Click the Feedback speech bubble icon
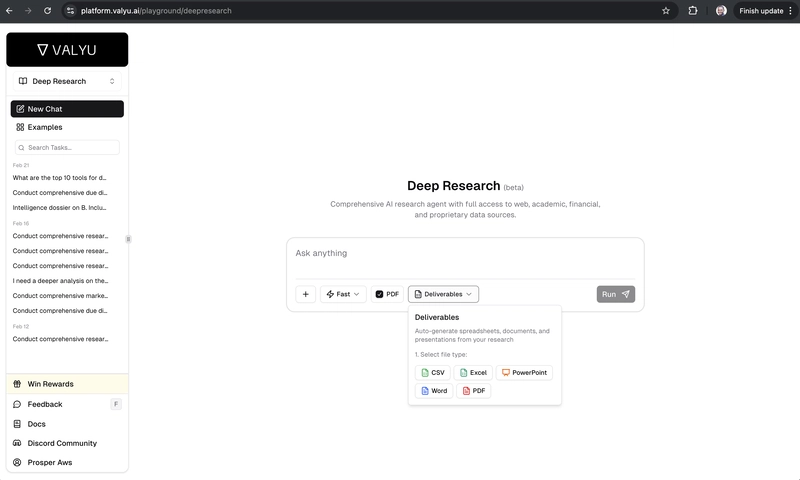Image resolution: width=800 pixels, height=480 pixels. click(x=17, y=404)
